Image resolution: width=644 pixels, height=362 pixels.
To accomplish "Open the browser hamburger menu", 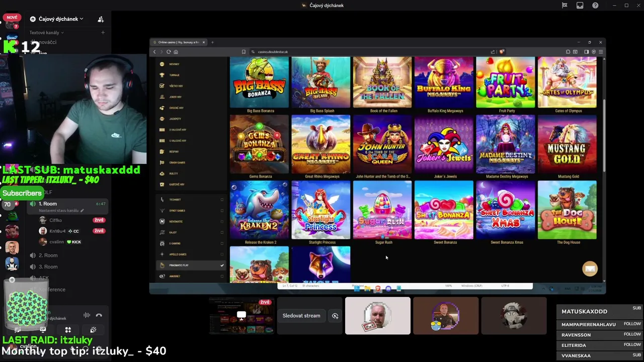I will point(601,52).
